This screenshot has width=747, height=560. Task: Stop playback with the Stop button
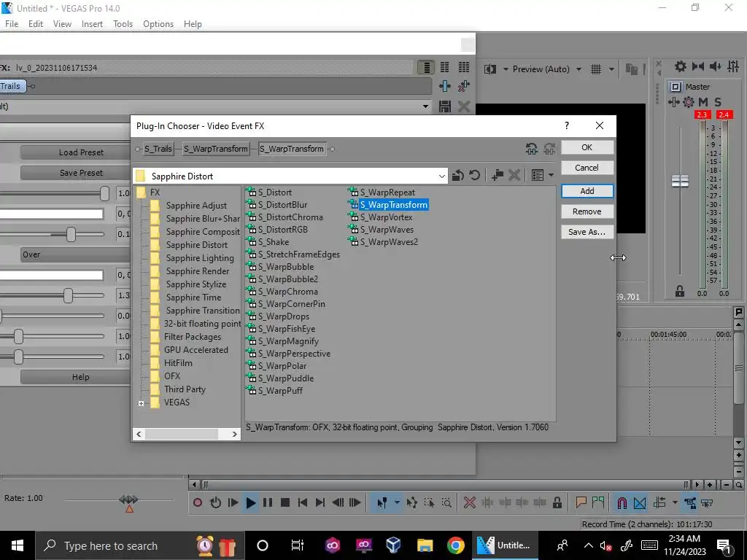point(285,502)
